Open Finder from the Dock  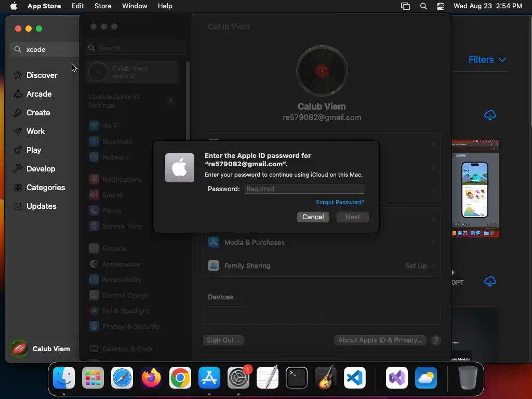point(64,378)
